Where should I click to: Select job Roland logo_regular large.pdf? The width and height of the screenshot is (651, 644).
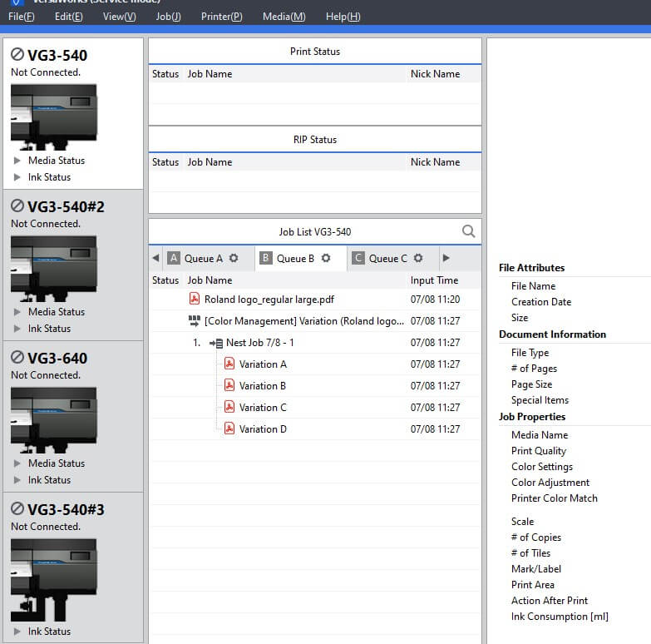pos(315,300)
